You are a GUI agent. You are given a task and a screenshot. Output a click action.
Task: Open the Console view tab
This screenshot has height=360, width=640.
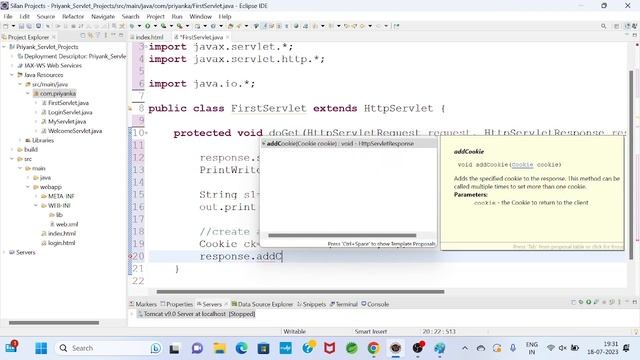pos(375,304)
